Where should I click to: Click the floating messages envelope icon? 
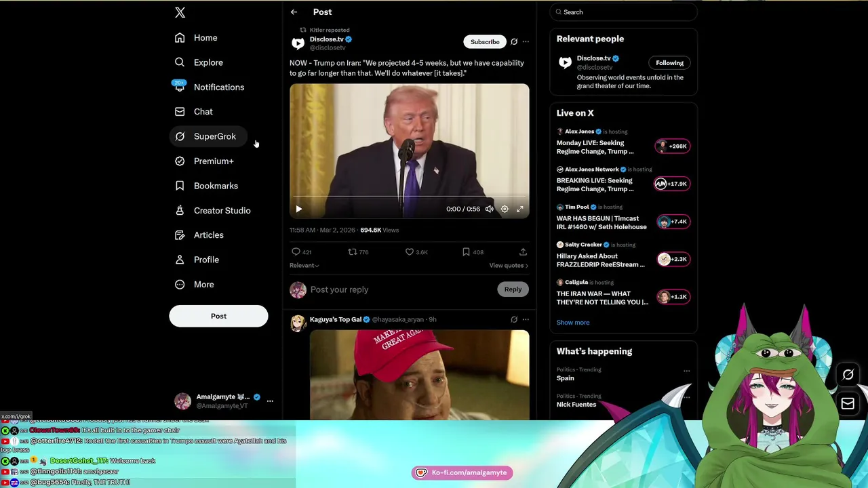coord(848,403)
